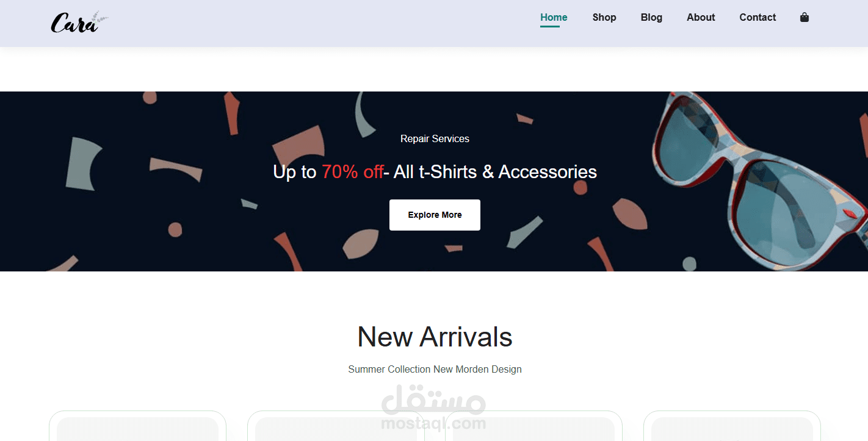Open the Shop page from navbar
The width and height of the screenshot is (868, 441).
[x=604, y=17]
